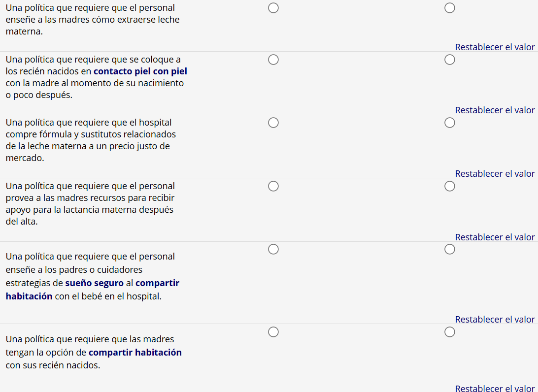Reset the value for formula purchase row
This screenshot has width=538, height=392.
[495, 174]
